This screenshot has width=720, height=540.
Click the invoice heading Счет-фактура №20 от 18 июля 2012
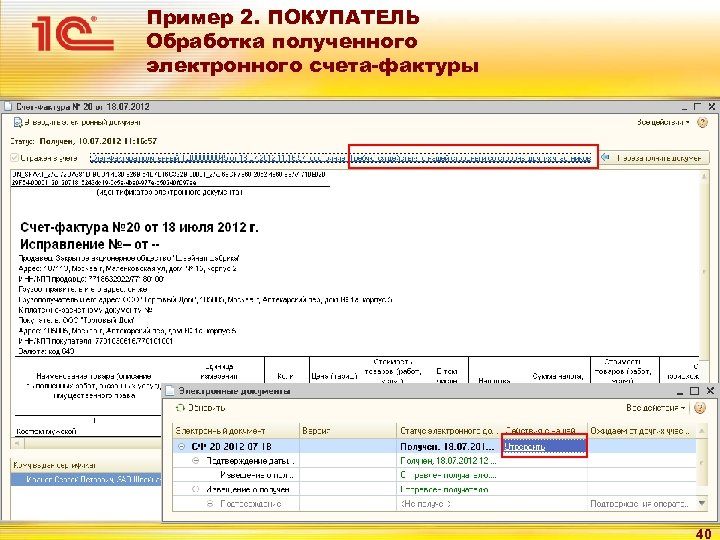point(139,227)
